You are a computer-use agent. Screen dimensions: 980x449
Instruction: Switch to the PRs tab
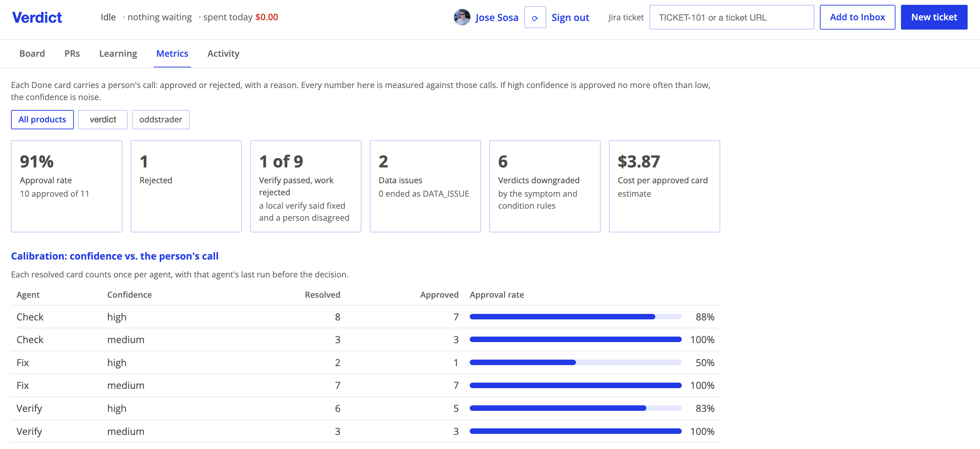(x=72, y=54)
